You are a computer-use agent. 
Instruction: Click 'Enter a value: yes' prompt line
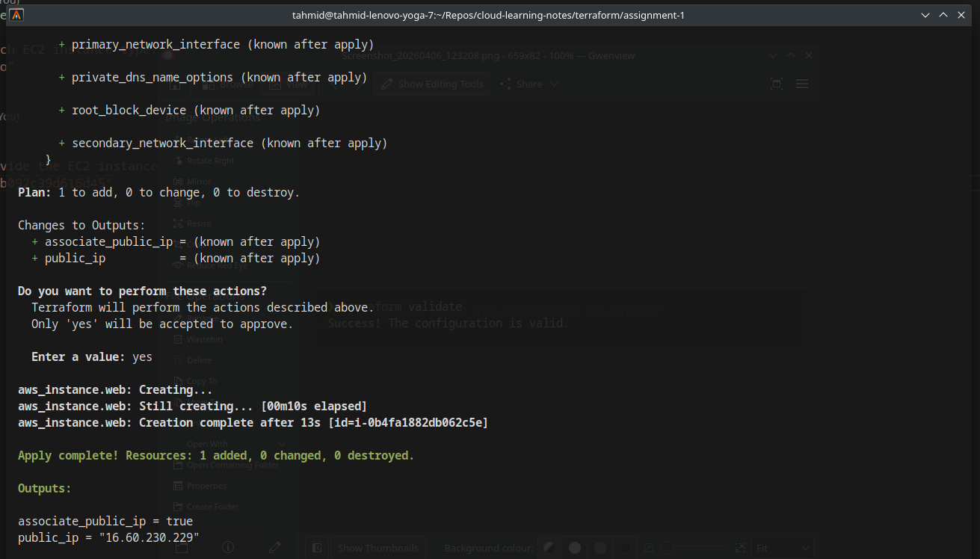(x=92, y=357)
